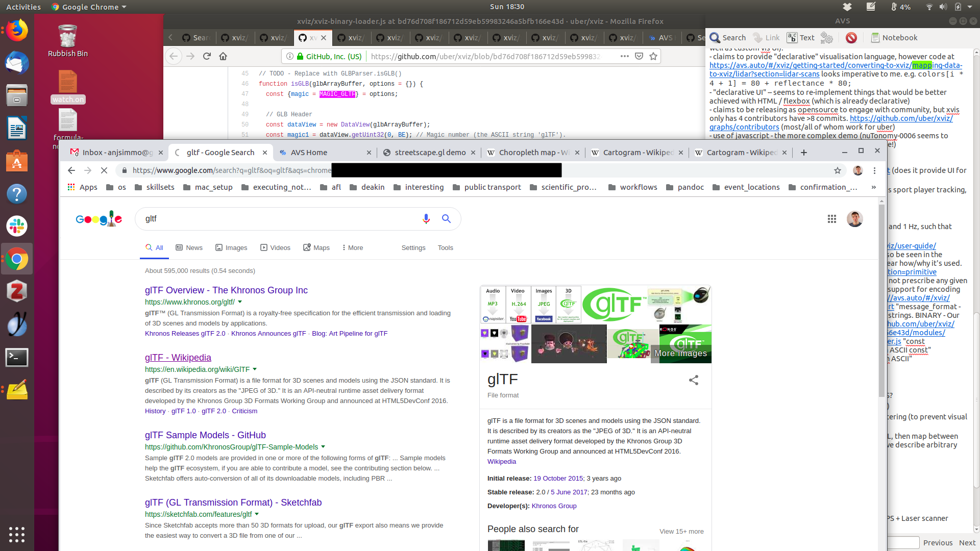Screen dimensions: 980x551
Task: Open the glTF Sample Models - GitHub link
Action: pos(205,435)
